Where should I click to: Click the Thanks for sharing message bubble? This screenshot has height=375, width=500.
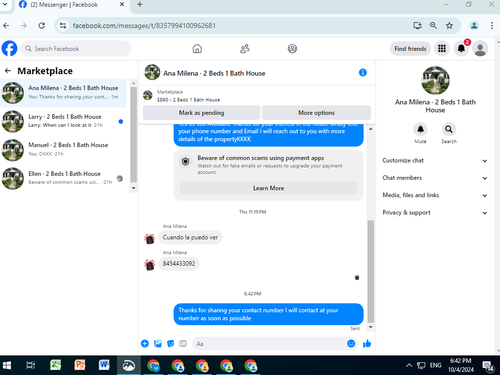[268, 314]
